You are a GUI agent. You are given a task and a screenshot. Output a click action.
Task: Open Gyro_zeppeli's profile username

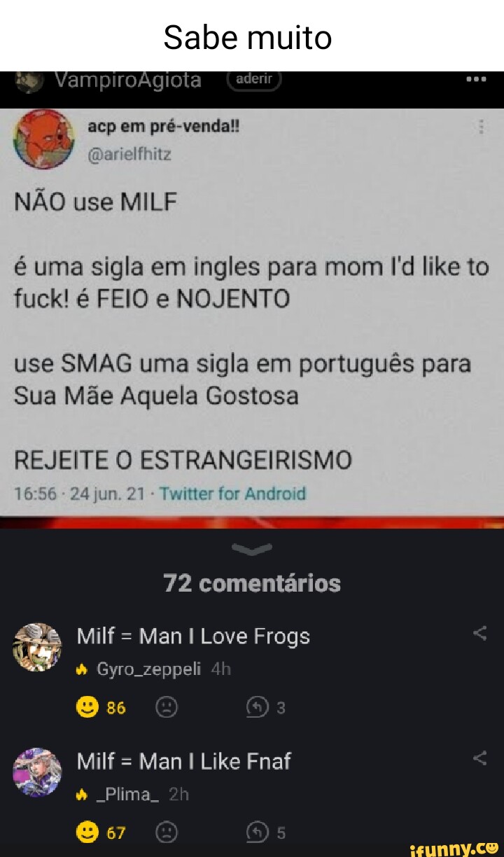click(x=148, y=669)
